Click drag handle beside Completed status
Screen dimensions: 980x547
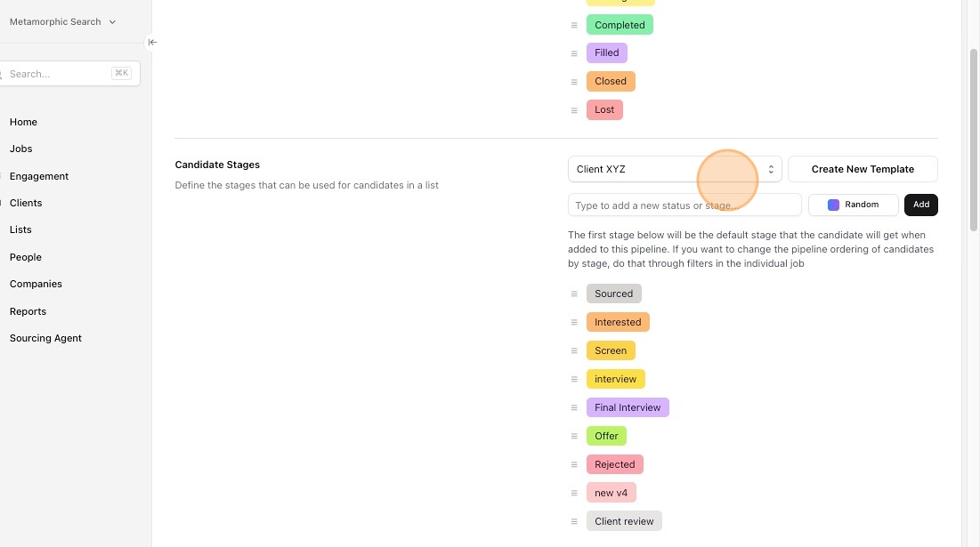point(574,25)
